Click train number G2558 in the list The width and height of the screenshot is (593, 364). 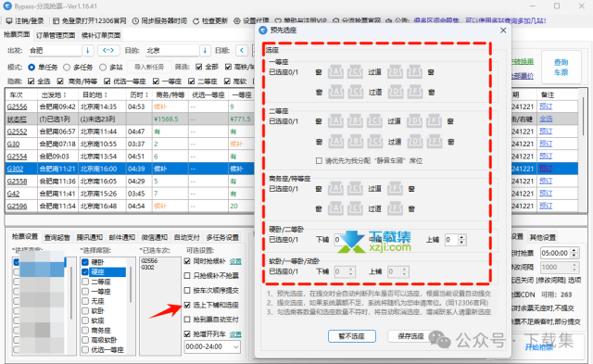pos(17,181)
